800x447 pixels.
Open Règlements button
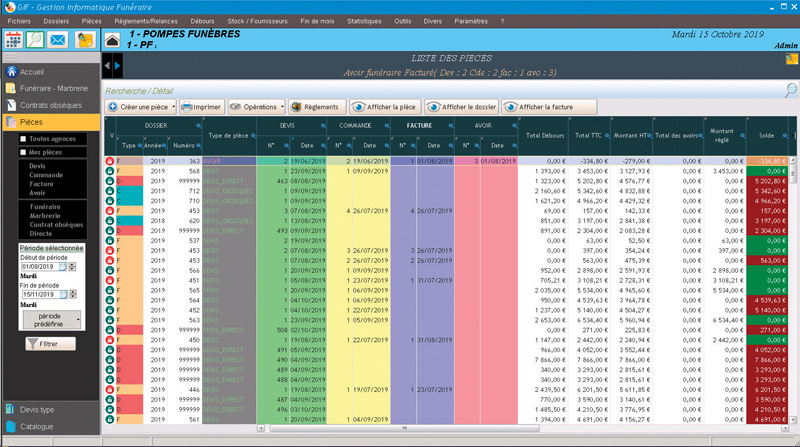[x=316, y=107]
